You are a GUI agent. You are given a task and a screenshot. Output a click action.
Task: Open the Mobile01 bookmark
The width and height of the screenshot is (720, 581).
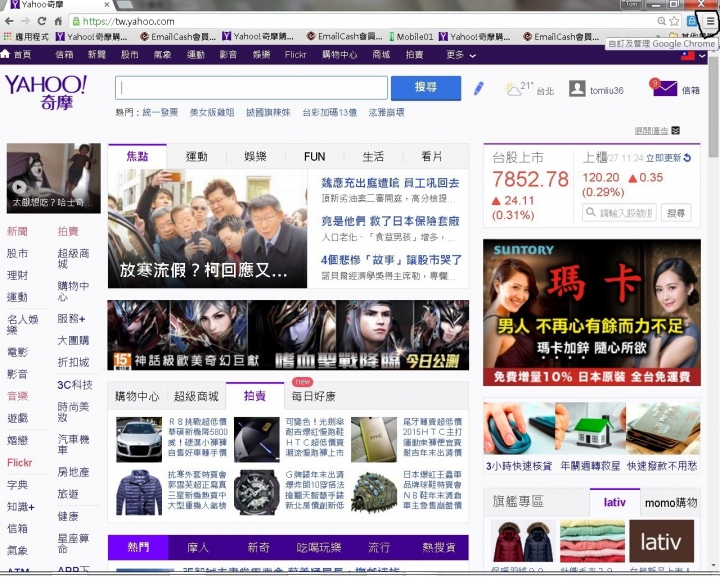click(411, 36)
